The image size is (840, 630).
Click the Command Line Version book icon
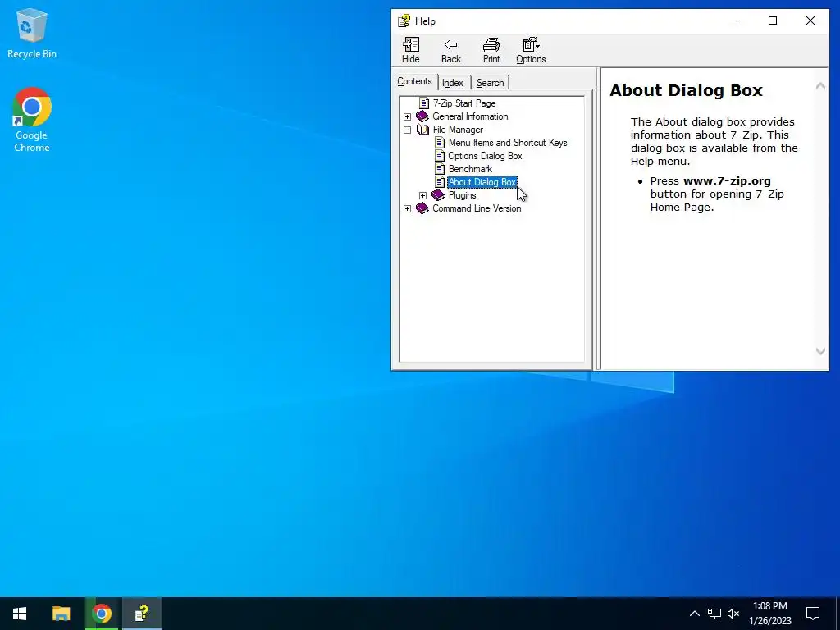tap(422, 208)
